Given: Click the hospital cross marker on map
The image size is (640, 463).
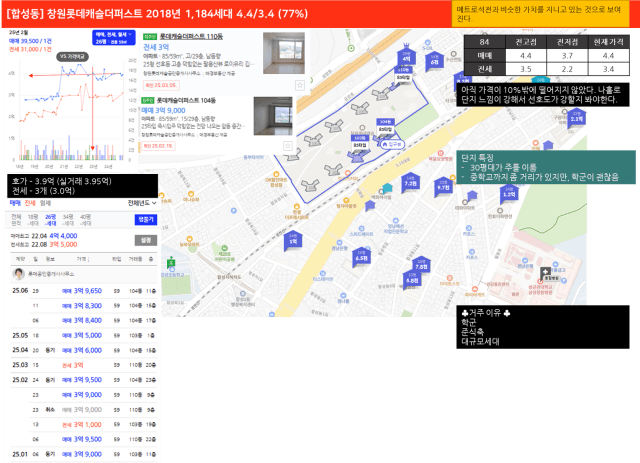Looking at the screenshot, I should point(545,272).
